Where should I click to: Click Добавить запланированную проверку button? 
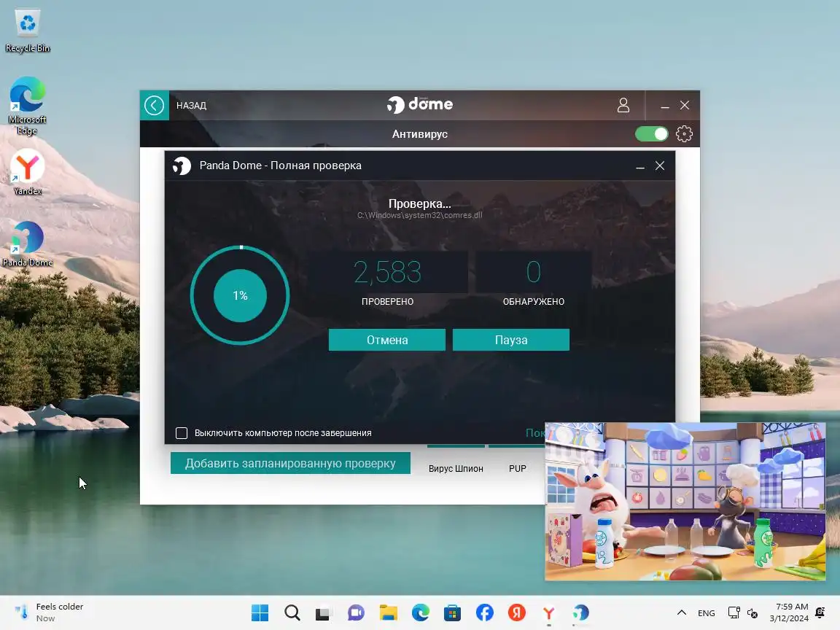pyautogui.click(x=290, y=464)
